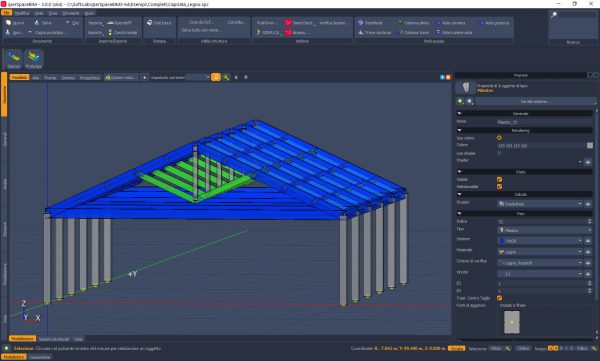The height and width of the screenshot is (361, 600).
Task: Click the Trave continua ribbon icon
Action: (x=360, y=33)
